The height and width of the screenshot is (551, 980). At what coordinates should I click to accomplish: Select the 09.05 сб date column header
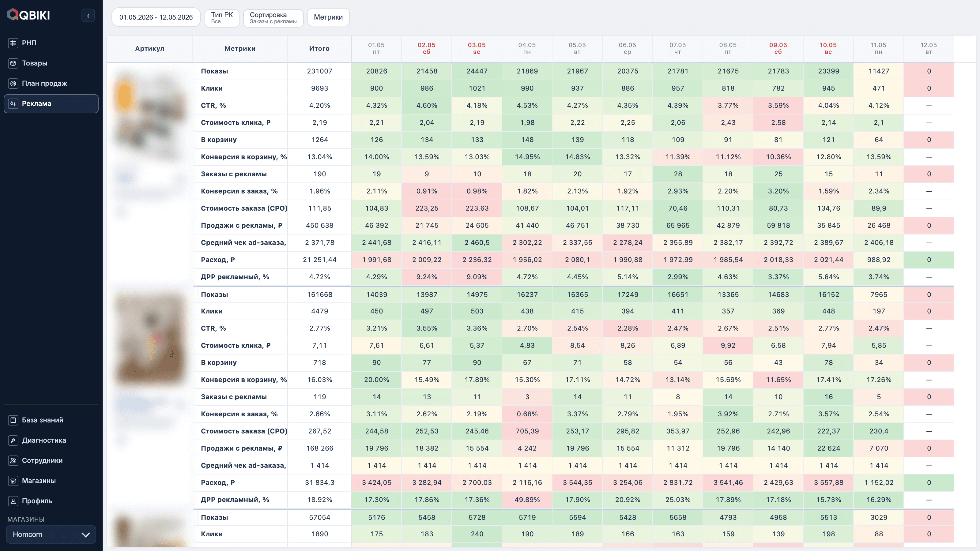[x=778, y=48]
